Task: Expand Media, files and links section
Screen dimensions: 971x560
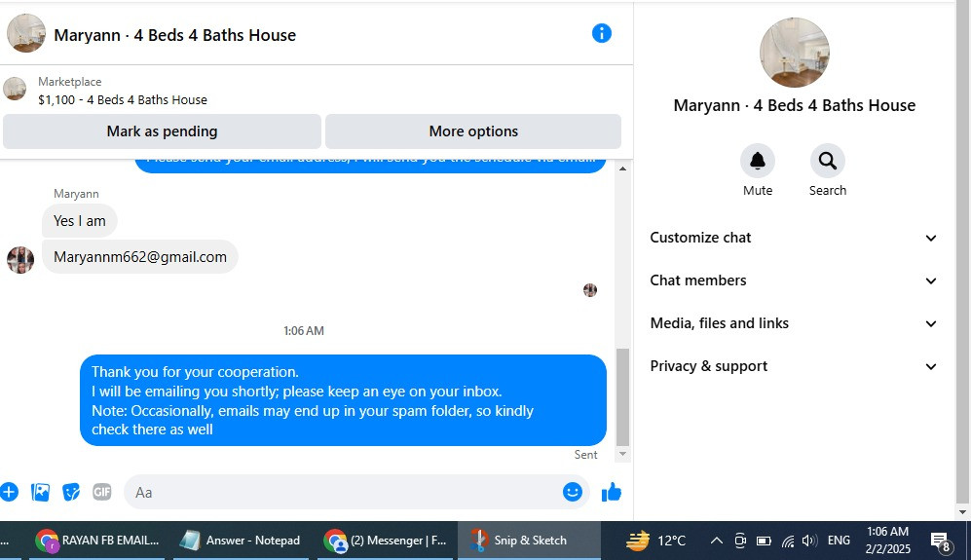Action: point(794,323)
